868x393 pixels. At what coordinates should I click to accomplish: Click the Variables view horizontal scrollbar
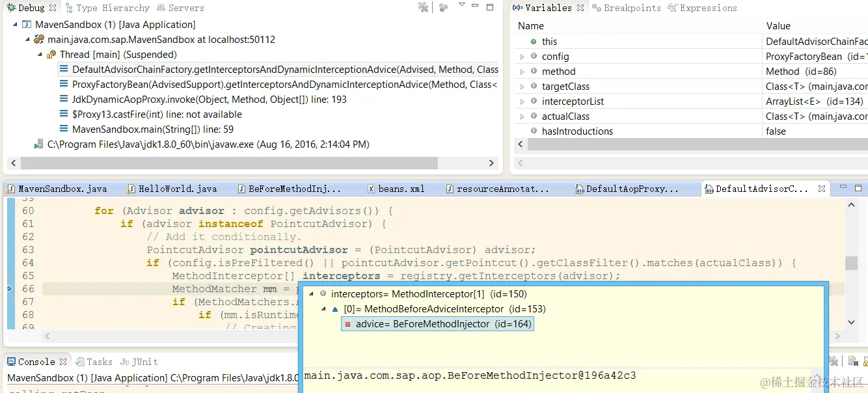click(698, 144)
